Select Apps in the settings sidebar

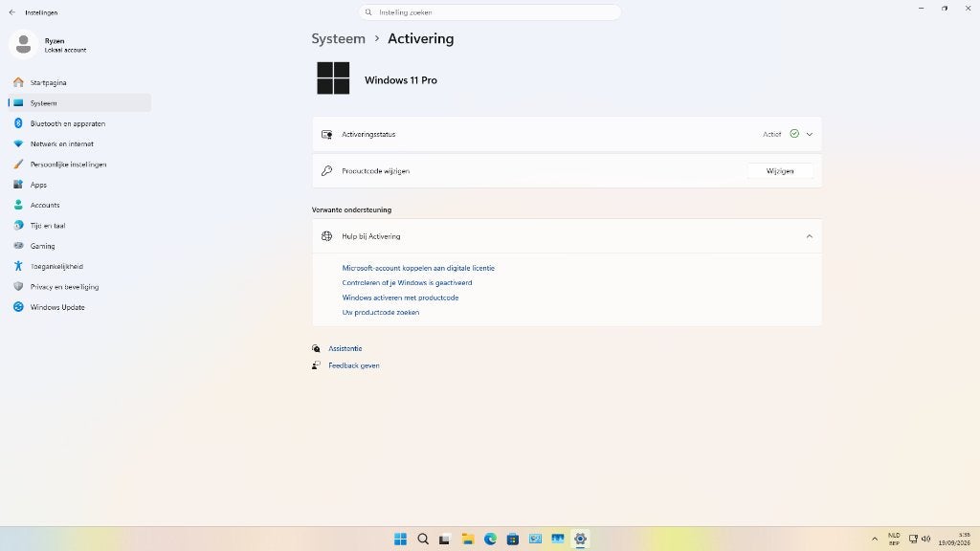[x=79, y=185]
